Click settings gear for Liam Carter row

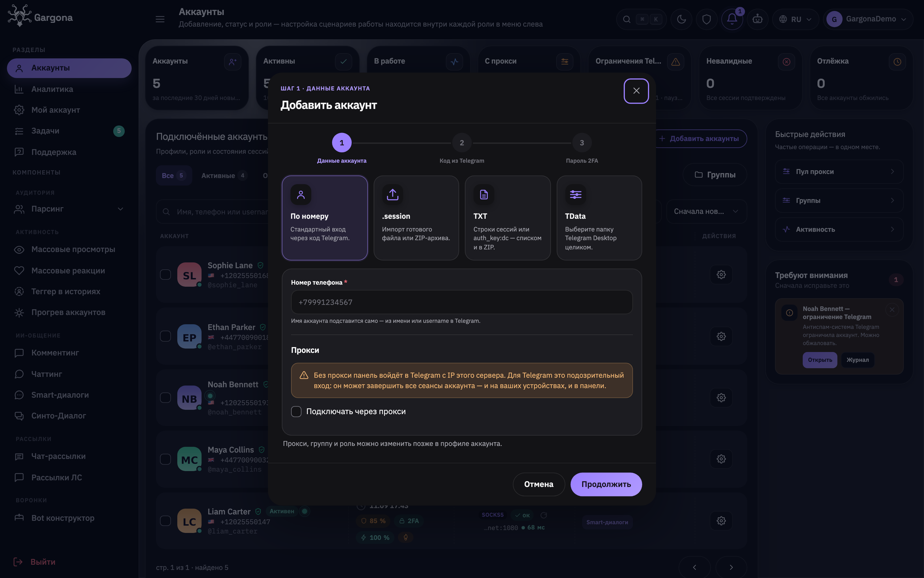(721, 521)
